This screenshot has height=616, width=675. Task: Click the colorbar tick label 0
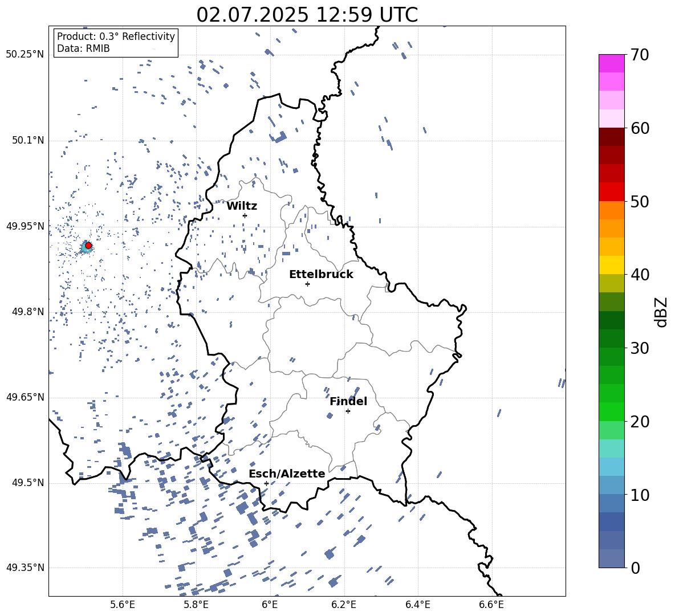point(635,568)
